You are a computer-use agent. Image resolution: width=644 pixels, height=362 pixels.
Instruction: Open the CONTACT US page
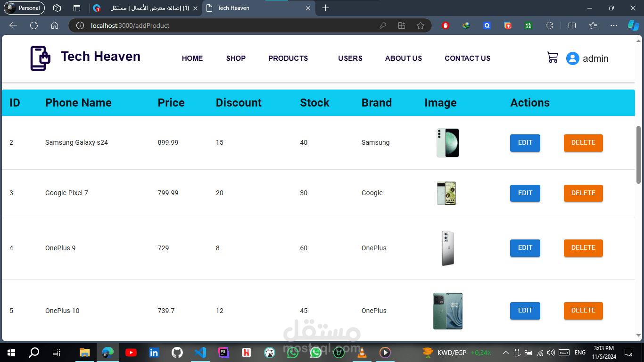click(468, 58)
